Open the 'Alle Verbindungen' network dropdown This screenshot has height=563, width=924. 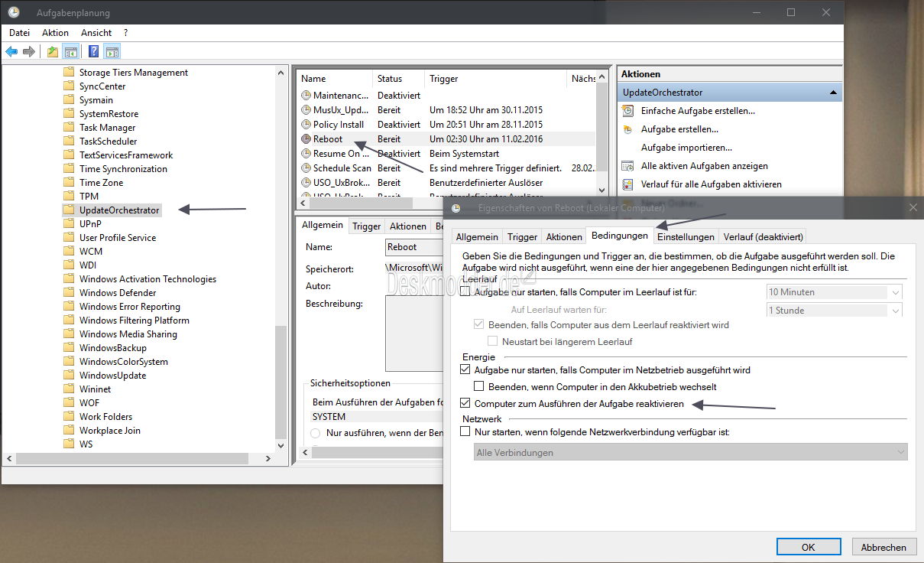point(691,453)
